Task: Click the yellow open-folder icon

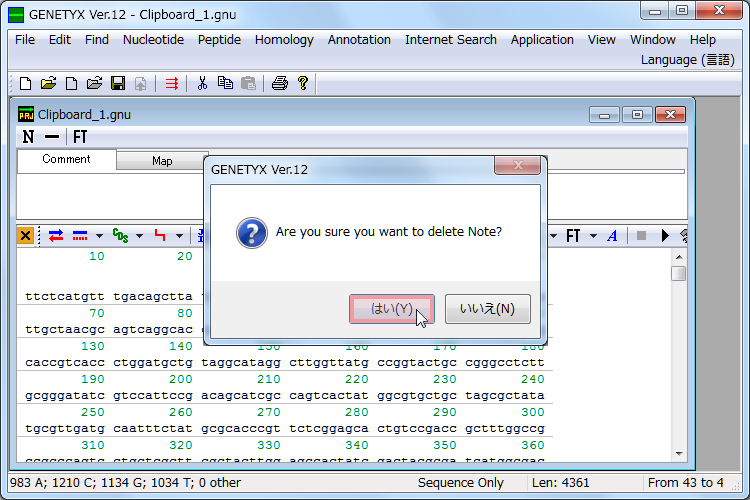Action: pyautogui.click(x=48, y=83)
